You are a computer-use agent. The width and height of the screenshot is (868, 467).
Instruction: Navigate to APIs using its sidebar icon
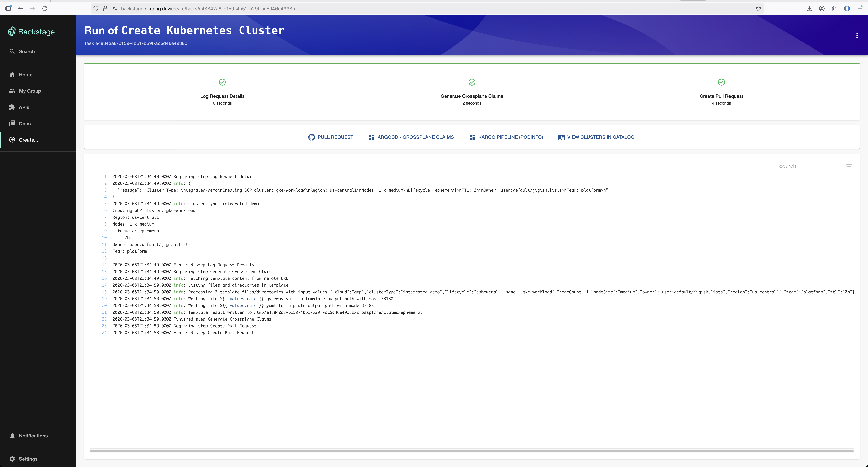coord(12,107)
